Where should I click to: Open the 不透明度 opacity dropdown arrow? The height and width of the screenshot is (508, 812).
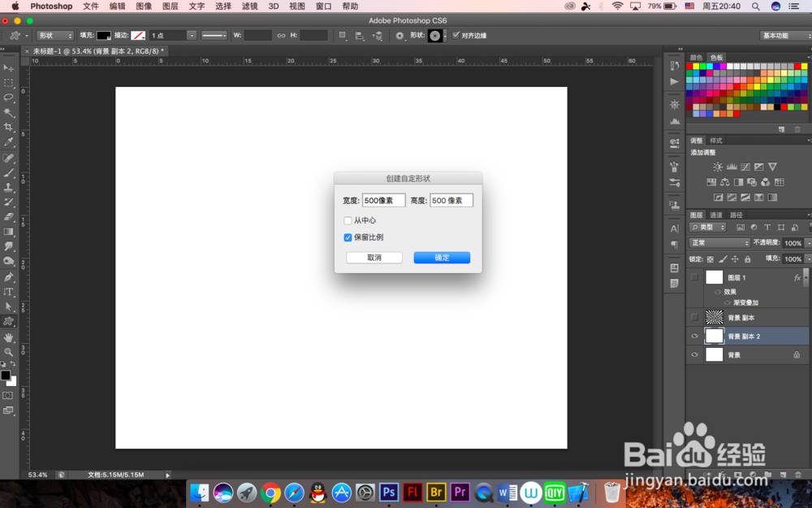click(809, 243)
